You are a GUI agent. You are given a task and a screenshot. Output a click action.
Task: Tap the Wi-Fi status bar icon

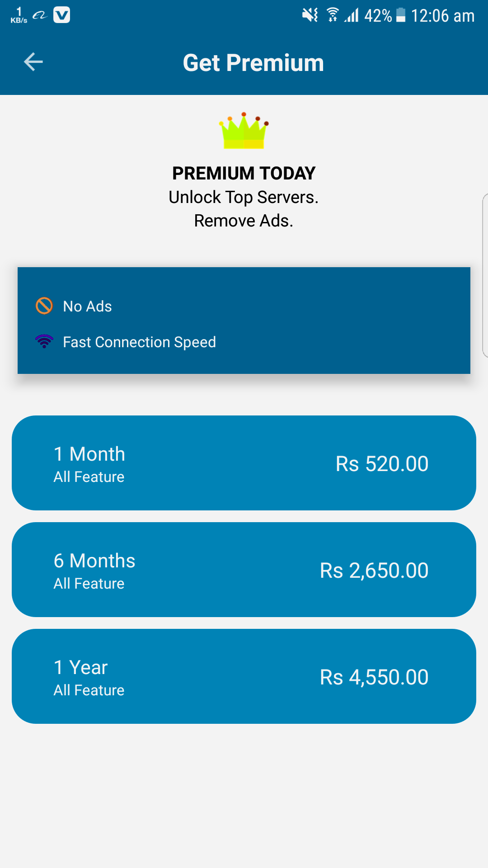333,15
